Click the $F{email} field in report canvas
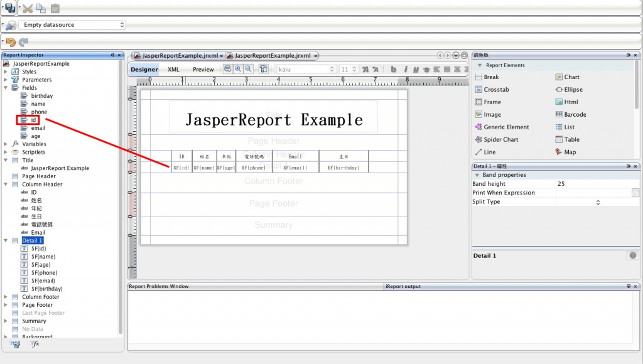This screenshot has width=643, height=364. 295,167
